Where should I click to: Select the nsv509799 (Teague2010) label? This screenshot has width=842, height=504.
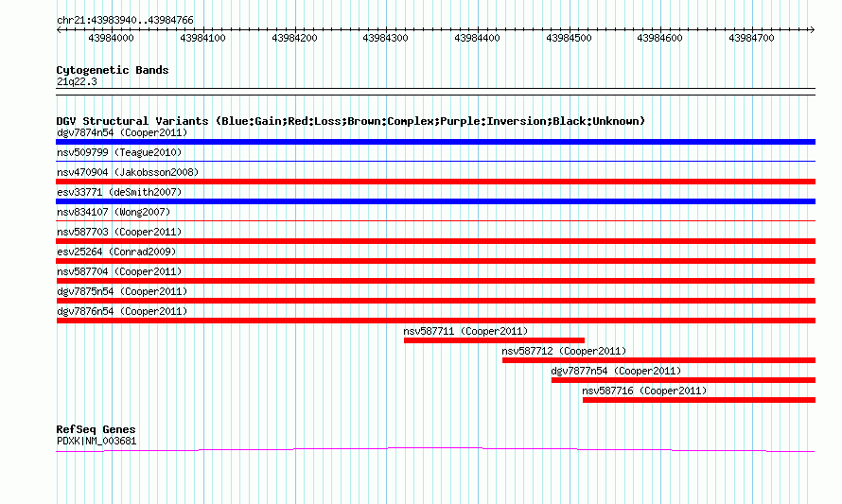[119, 152]
